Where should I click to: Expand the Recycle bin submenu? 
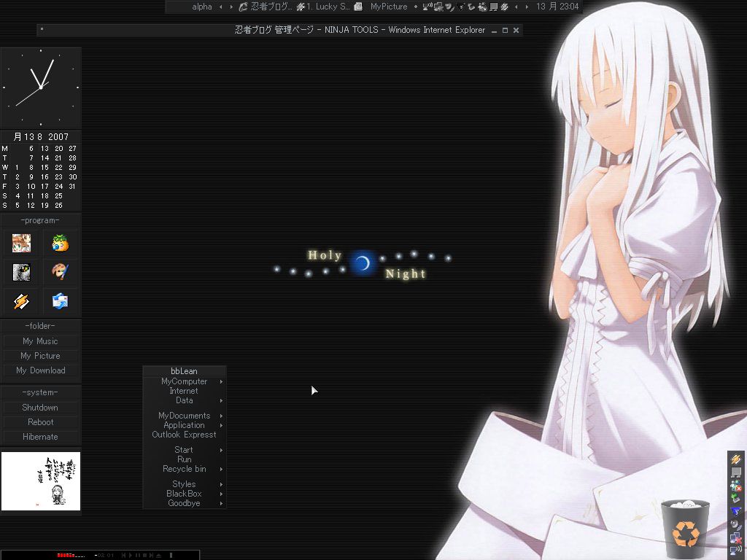185,469
